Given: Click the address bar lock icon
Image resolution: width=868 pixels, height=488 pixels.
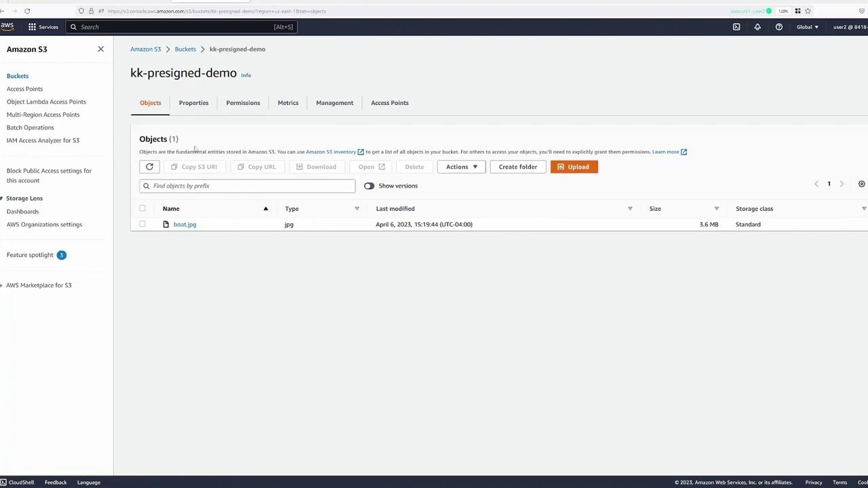Looking at the screenshot, I should coord(91,11).
